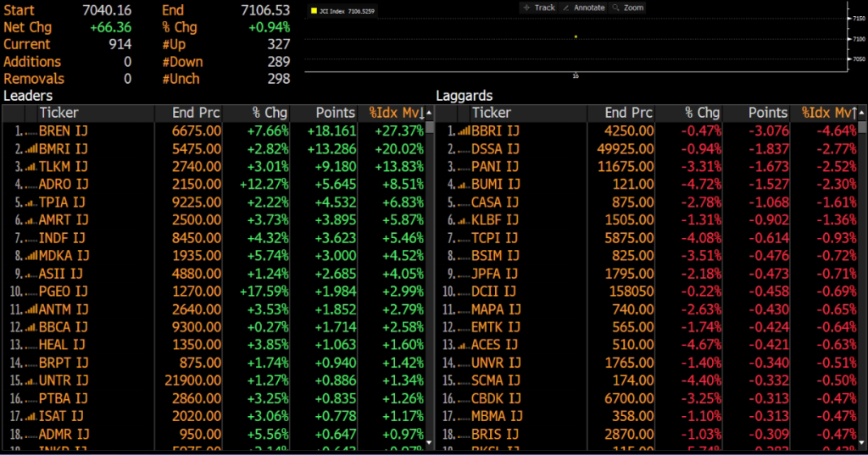Viewport: 868px width, 455px height.
Task: Open JPFA IJ ticker
Action: [494, 274]
